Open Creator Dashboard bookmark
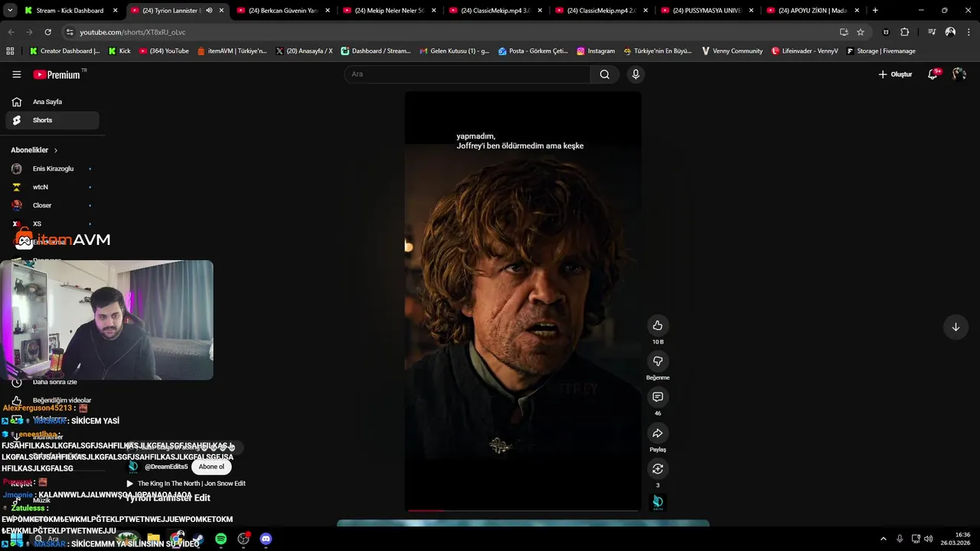Image resolution: width=980 pixels, height=551 pixels. tap(64, 51)
